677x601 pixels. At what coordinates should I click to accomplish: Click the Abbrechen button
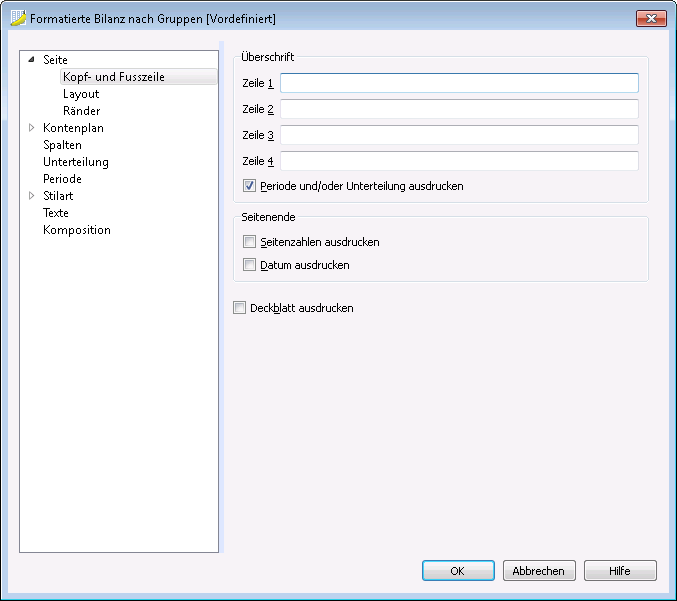[539, 571]
